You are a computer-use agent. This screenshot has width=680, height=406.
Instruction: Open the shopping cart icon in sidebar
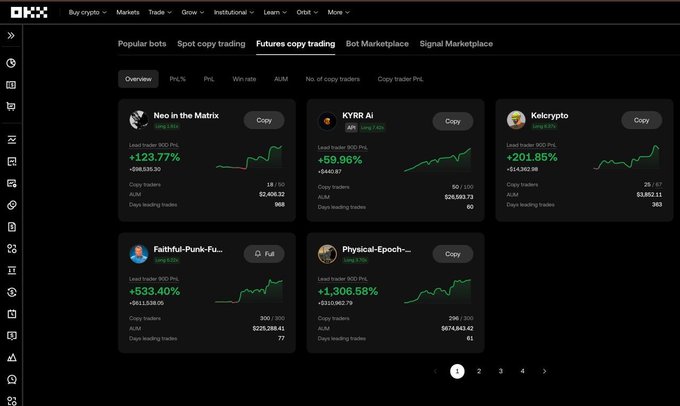click(11, 107)
